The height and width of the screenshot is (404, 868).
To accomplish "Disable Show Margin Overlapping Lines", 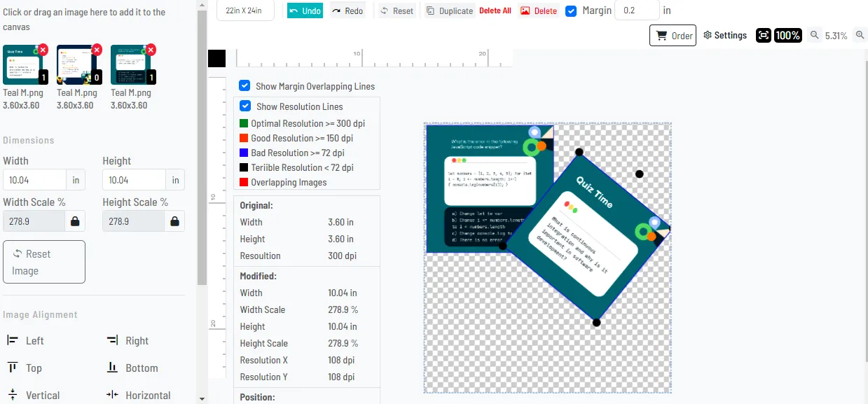I will [x=244, y=86].
